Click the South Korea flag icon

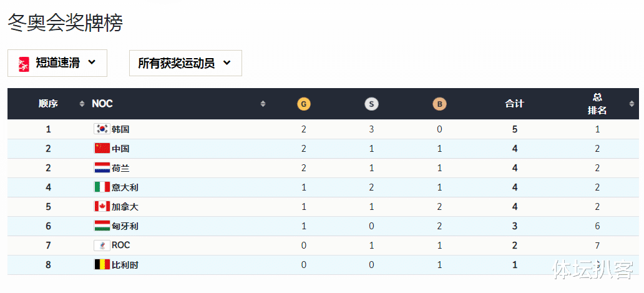tap(102, 129)
